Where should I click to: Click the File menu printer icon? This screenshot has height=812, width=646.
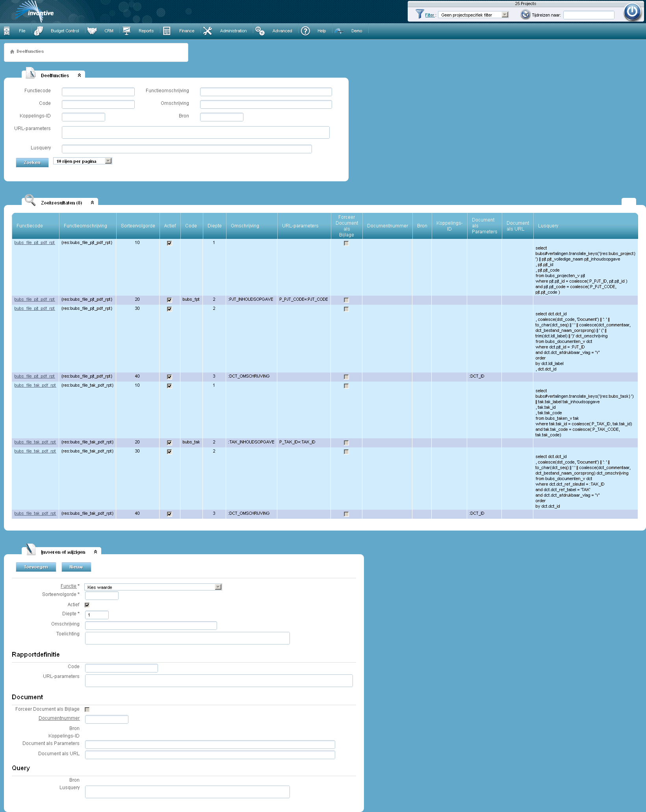[7, 31]
